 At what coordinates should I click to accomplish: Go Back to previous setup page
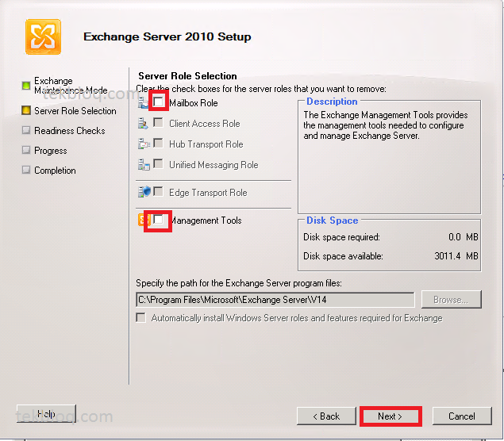point(326,416)
